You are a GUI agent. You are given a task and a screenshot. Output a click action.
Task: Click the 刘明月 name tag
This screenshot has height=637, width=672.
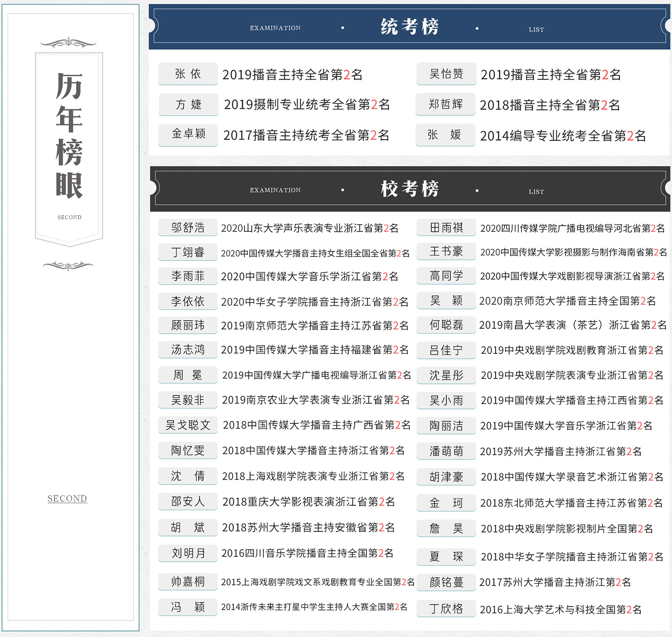pos(188,553)
